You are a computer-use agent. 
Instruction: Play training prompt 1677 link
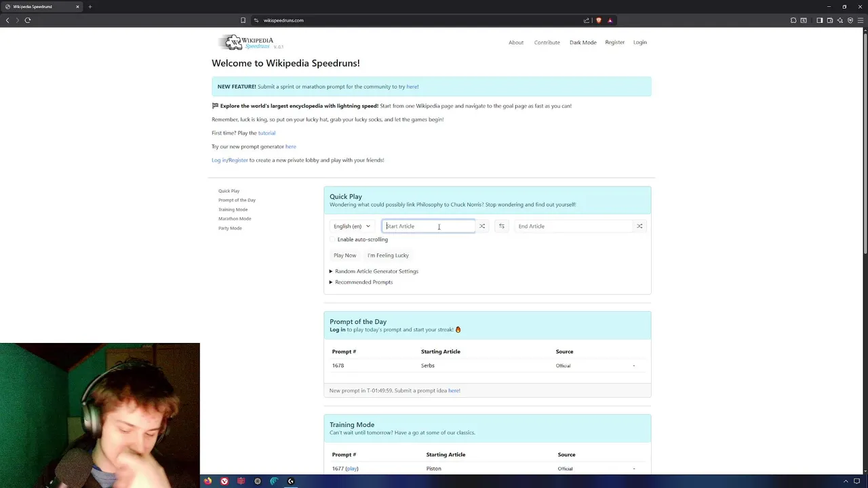[352, 468]
